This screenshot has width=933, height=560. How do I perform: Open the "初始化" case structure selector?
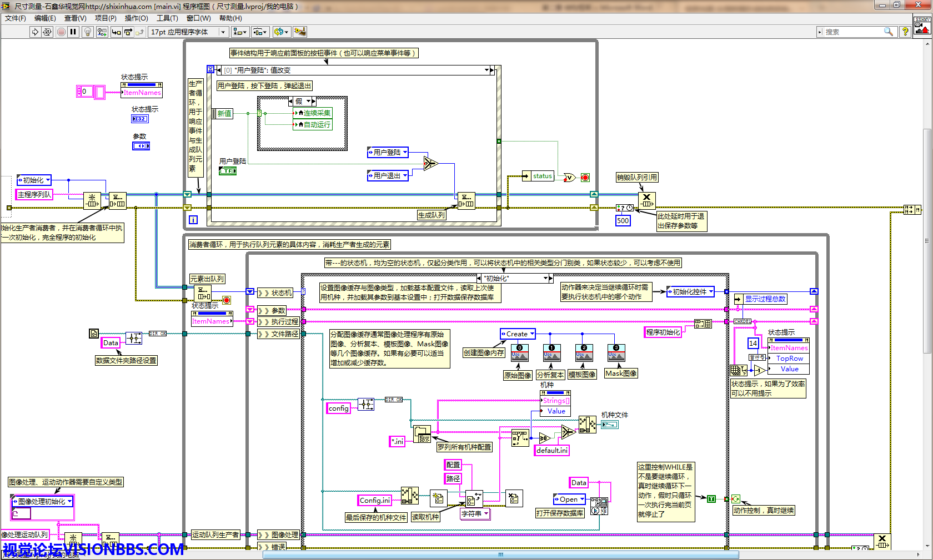(545, 278)
